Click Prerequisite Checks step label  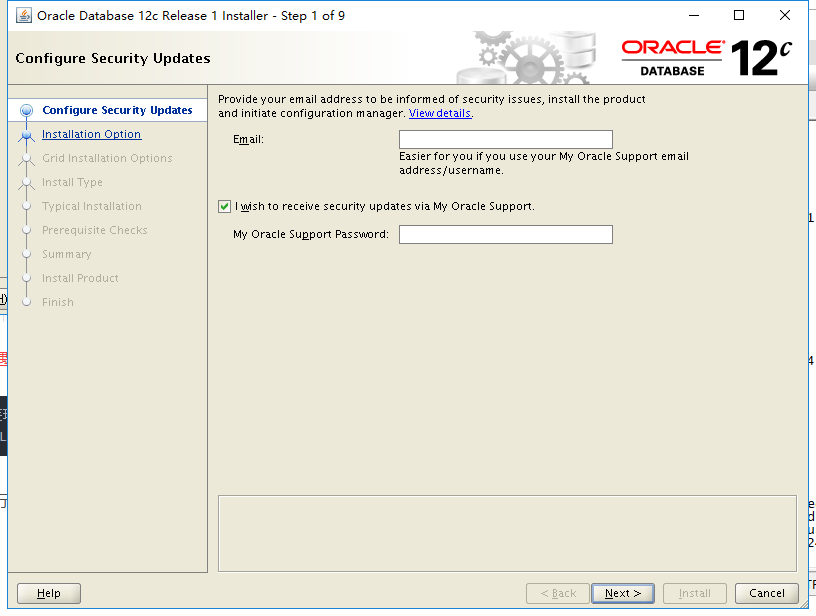point(95,230)
